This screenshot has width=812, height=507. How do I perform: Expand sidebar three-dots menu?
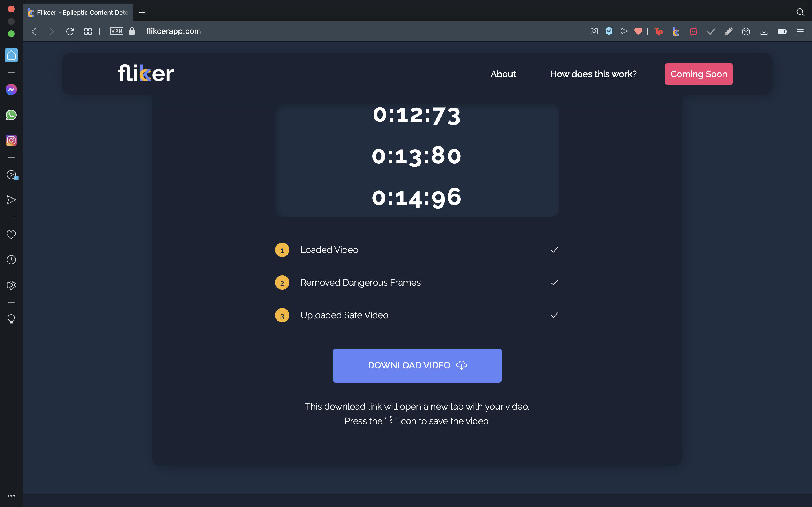click(11, 496)
